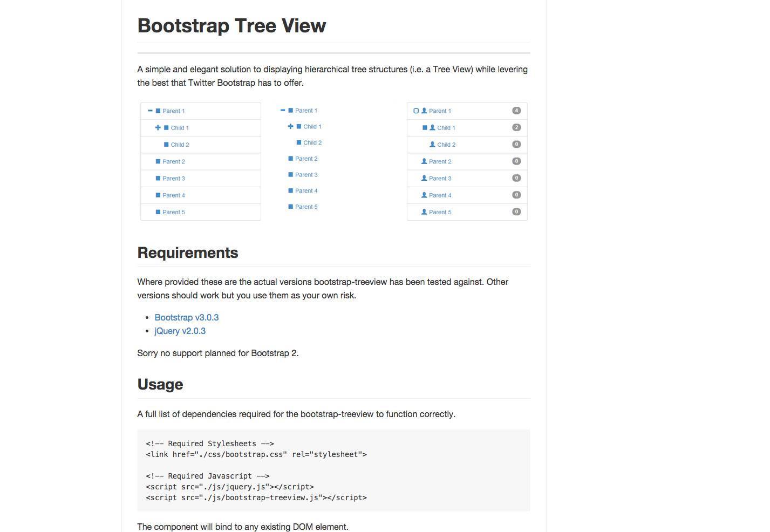Toggle the filled square beside Child 1 in right tree
The image size is (770, 532).
tap(425, 128)
